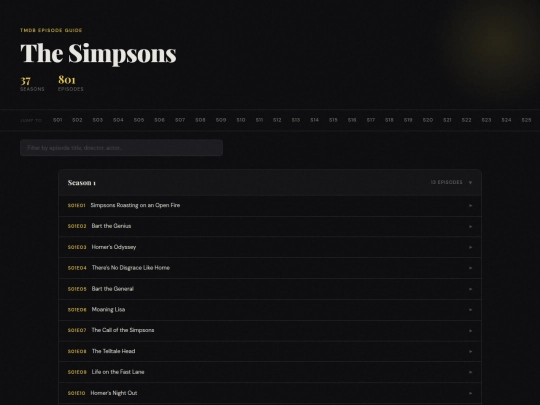Jump to season S08
540x405 pixels.
(200, 120)
